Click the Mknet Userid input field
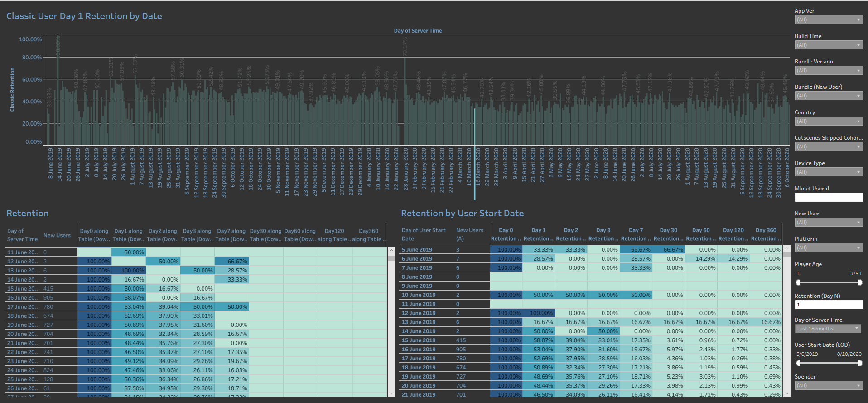This screenshot has width=868, height=403. [829, 197]
